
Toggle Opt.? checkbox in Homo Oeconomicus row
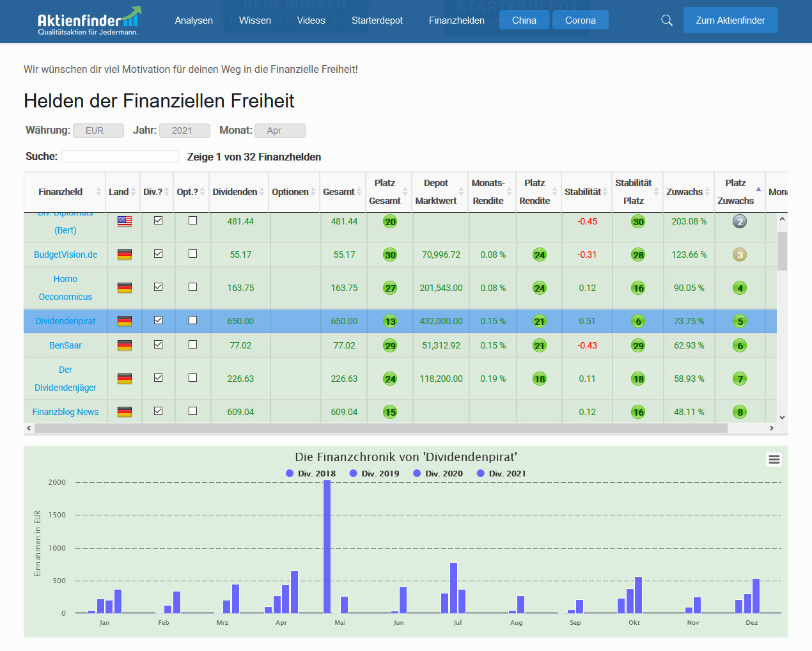192,286
